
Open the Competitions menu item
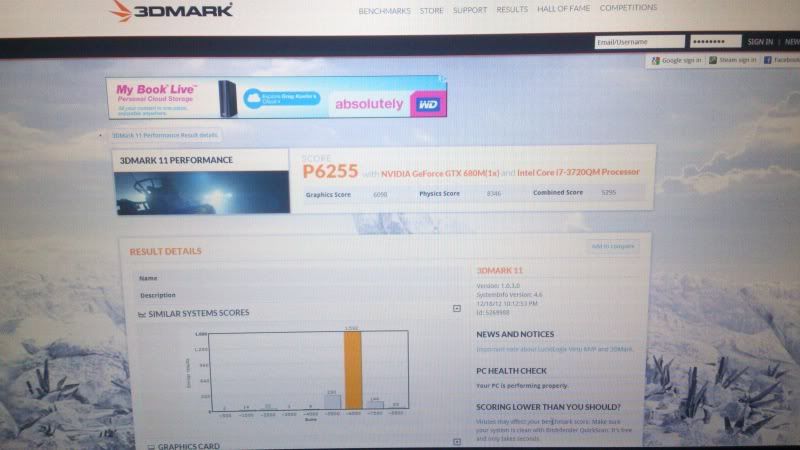[628, 7]
